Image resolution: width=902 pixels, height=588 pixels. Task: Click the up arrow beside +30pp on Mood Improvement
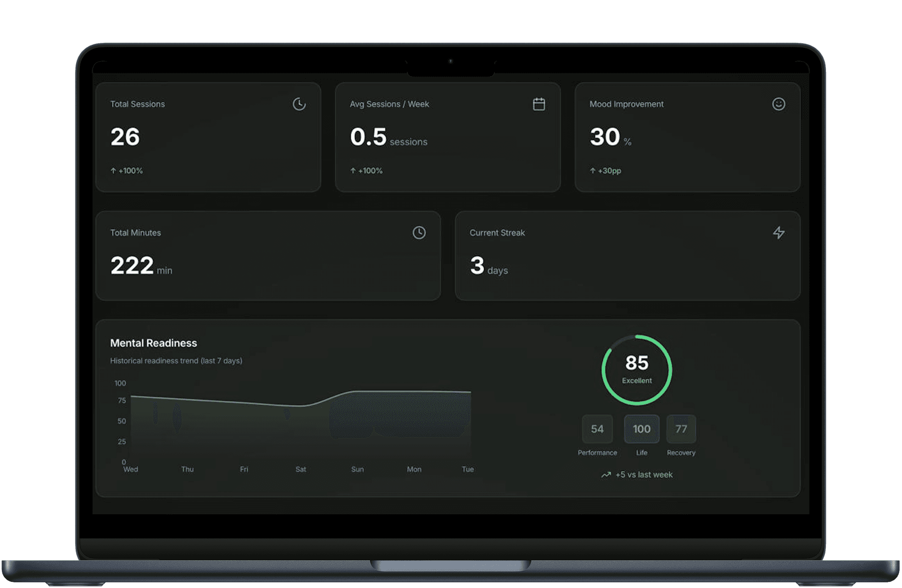[592, 170]
